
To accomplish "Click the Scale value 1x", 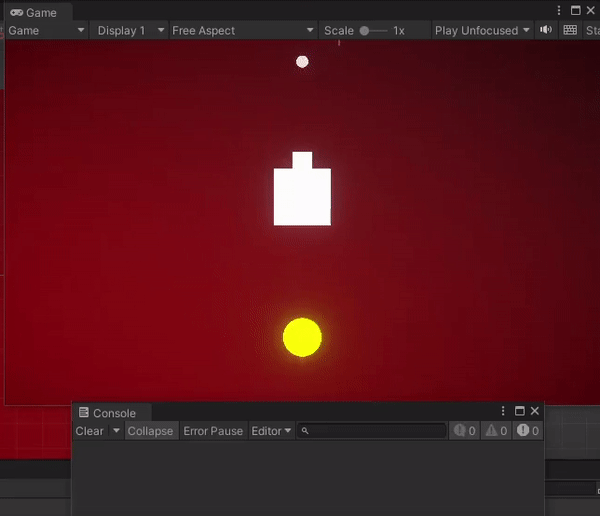I will (399, 31).
